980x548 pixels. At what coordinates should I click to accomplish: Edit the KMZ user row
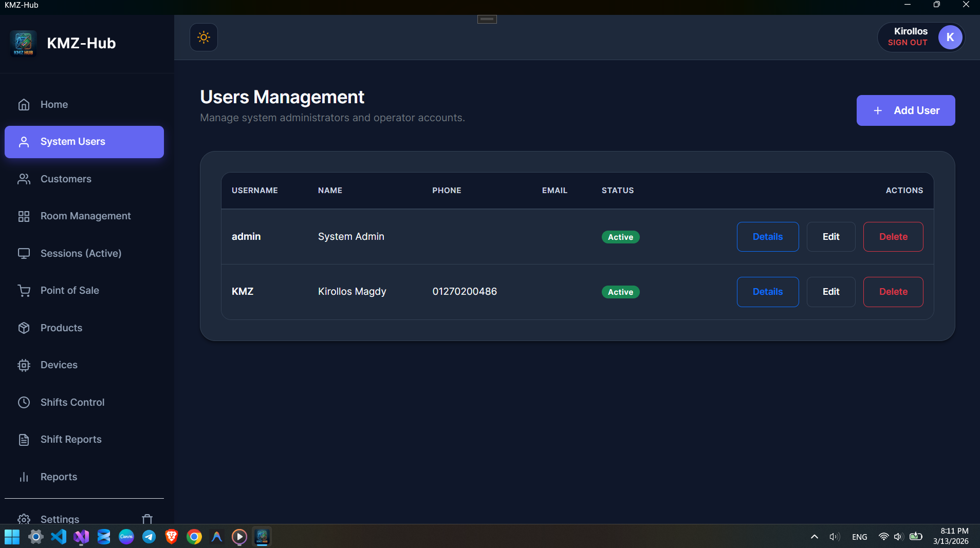830,291
